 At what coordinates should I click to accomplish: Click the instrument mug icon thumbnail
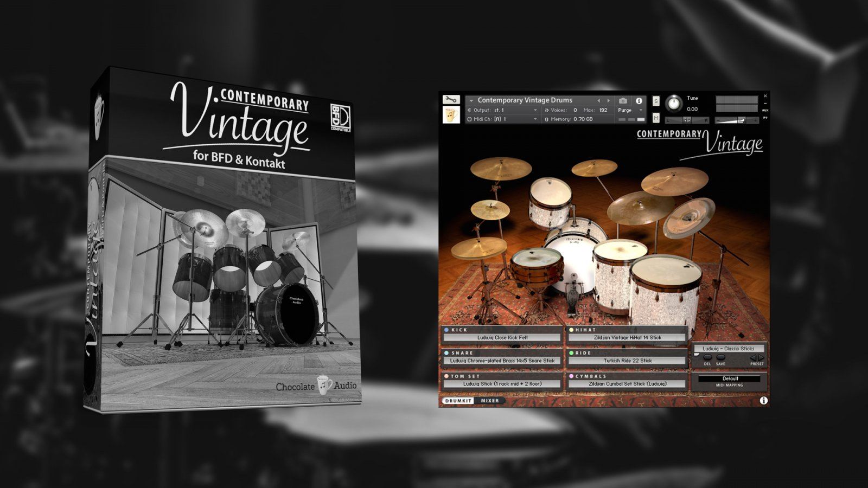pyautogui.click(x=451, y=114)
